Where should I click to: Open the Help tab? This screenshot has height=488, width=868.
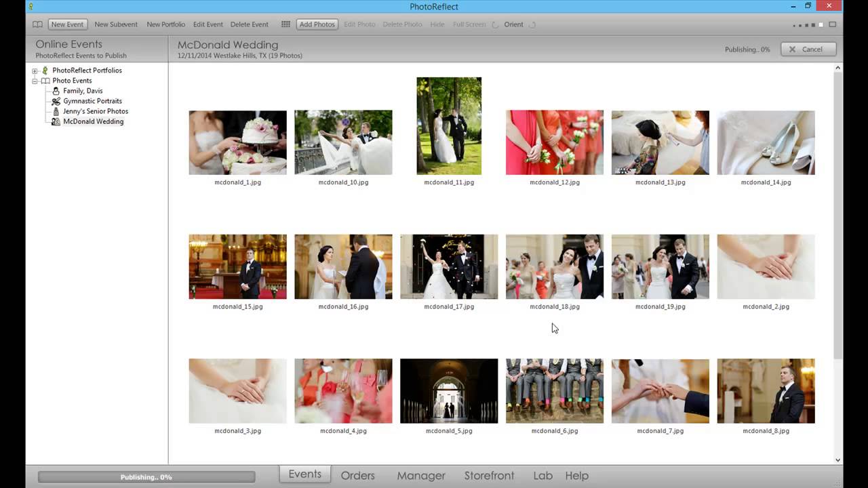coord(576,476)
